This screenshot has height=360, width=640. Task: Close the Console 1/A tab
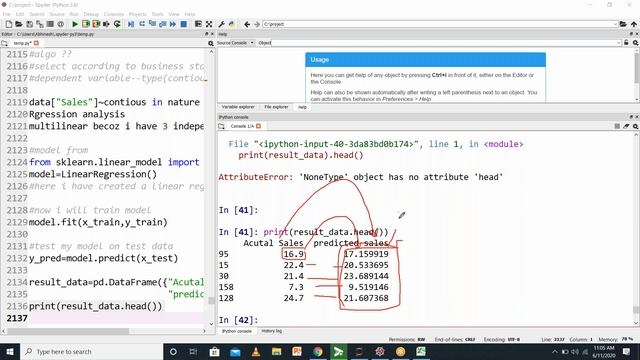(x=258, y=126)
